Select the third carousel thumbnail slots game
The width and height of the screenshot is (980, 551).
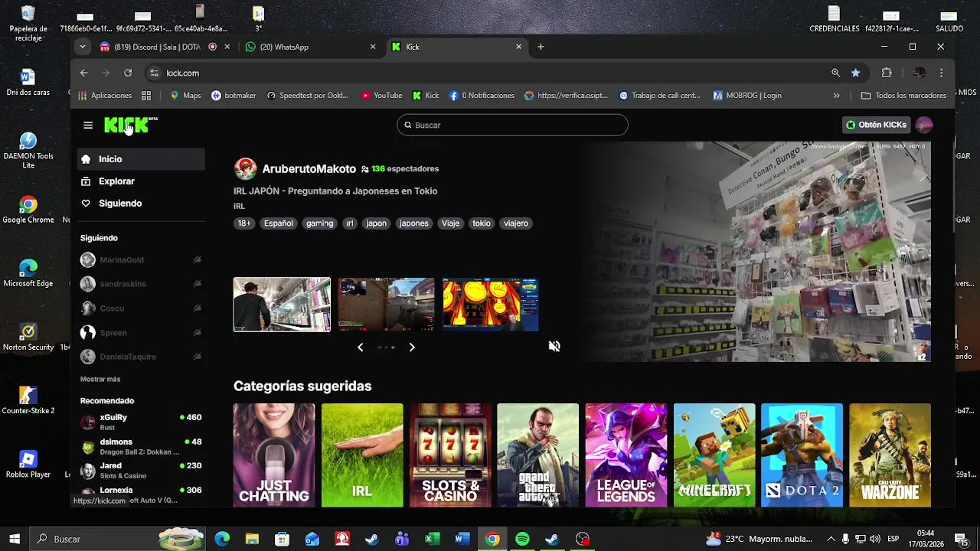click(x=490, y=305)
